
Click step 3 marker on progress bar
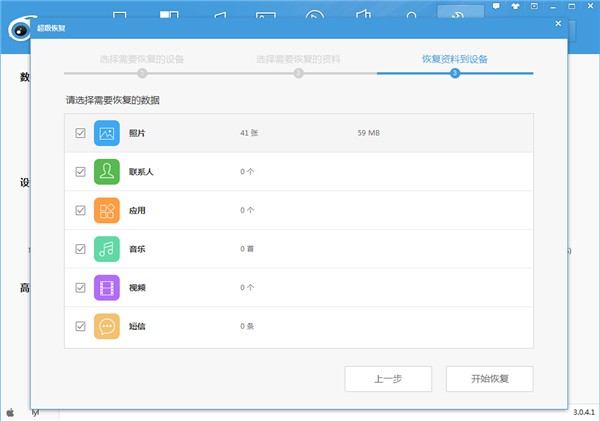click(x=455, y=73)
